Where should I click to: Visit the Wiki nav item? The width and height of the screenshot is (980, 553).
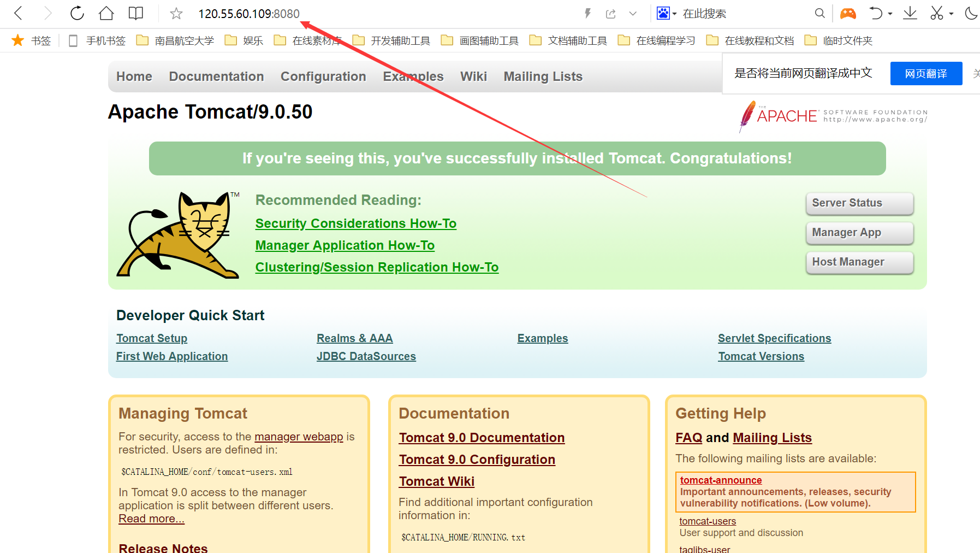[473, 77]
